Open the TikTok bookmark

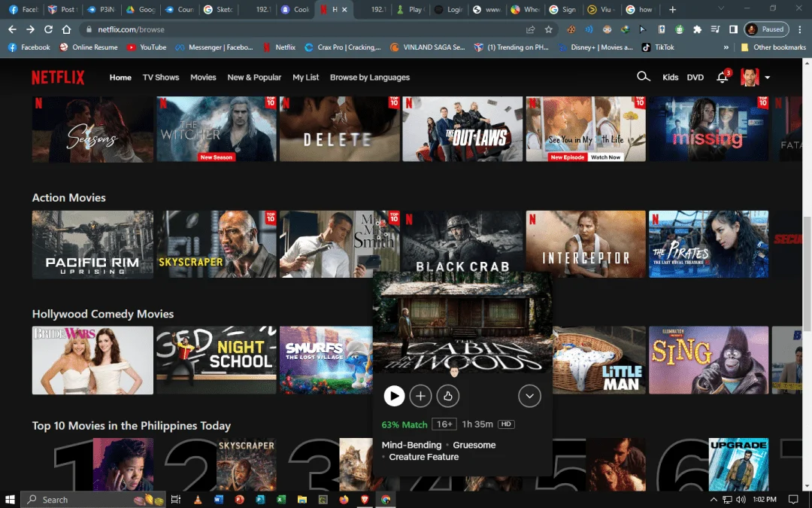click(658, 47)
